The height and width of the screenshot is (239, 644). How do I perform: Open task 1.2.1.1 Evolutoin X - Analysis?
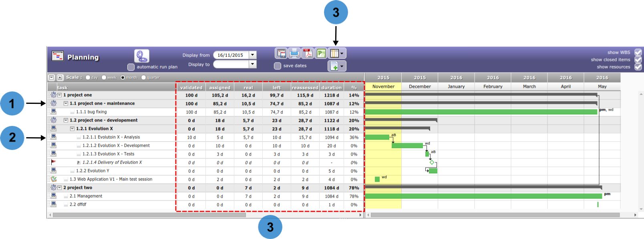tap(111, 137)
